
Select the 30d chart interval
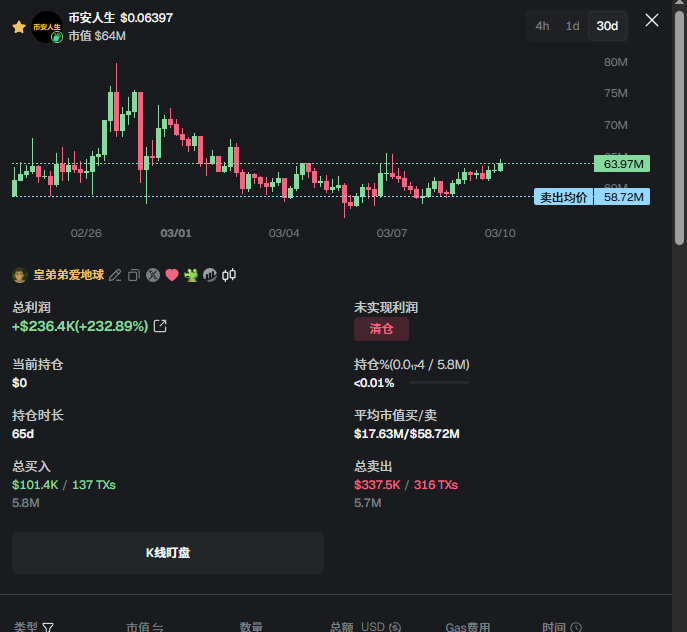607,26
